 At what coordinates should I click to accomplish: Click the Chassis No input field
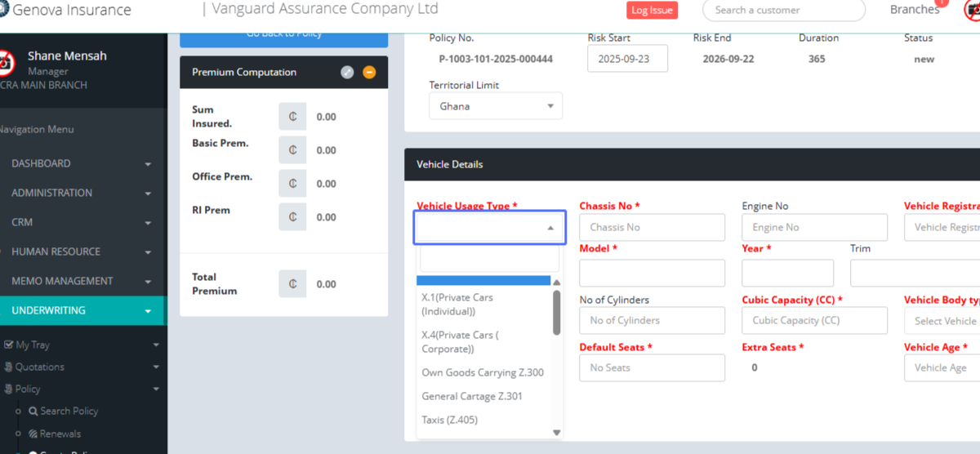click(x=652, y=228)
